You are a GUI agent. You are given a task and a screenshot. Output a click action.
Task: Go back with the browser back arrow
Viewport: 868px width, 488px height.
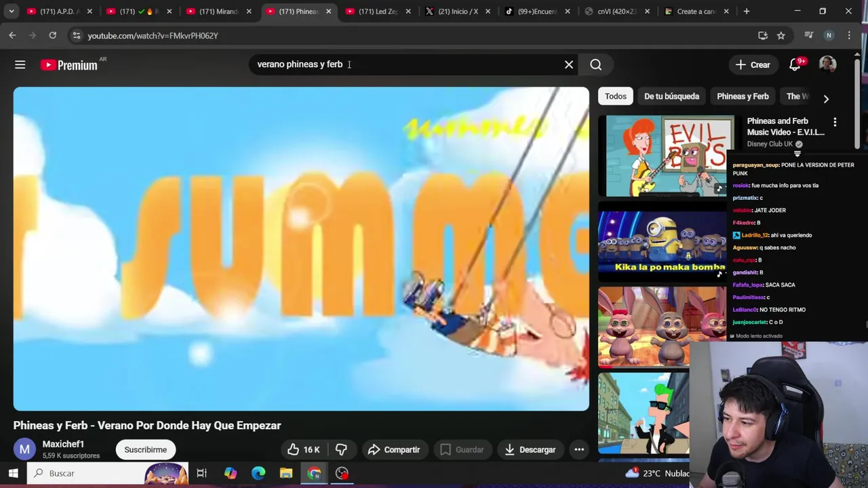point(12,35)
